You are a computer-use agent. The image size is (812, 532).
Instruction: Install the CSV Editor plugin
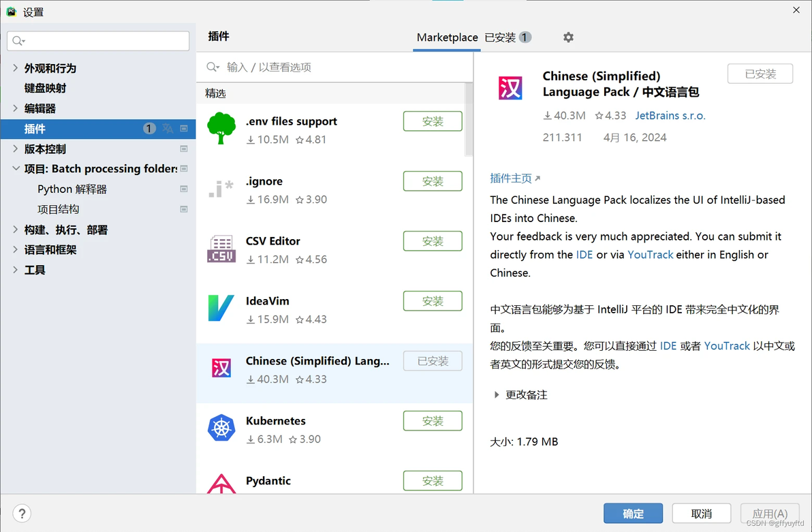click(x=433, y=241)
